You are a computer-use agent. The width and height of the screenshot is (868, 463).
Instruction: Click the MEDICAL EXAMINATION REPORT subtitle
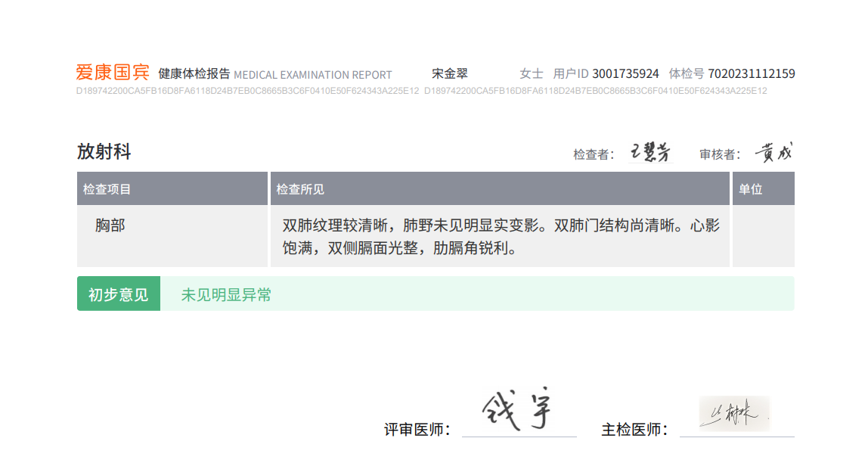pyautogui.click(x=313, y=75)
